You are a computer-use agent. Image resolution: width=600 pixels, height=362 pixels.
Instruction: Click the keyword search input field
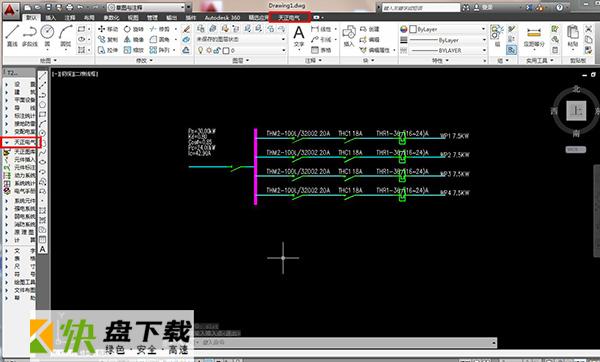pyautogui.click(x=421, y=7)
